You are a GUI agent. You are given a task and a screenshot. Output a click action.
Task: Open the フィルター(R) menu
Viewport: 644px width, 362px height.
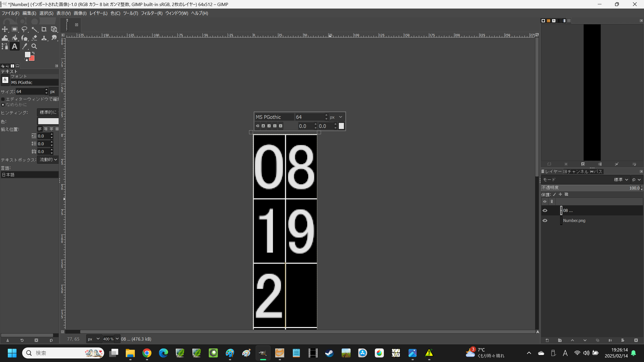coord(152,13)
